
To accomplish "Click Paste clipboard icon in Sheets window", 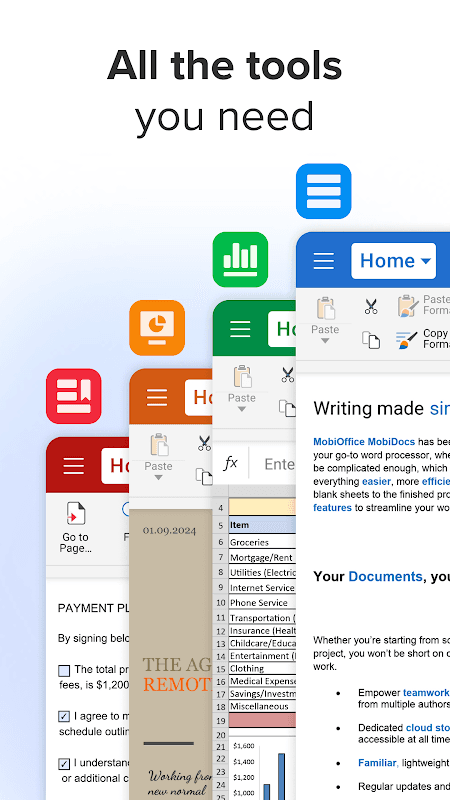I will pyautogui.click(x=242, y=377).
